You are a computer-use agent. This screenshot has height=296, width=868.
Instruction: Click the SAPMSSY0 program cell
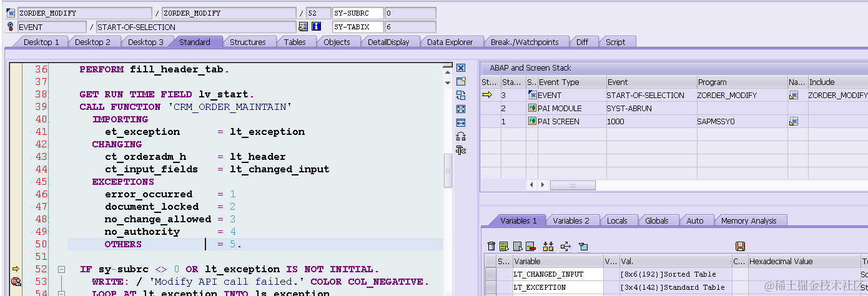coord(742,122)
